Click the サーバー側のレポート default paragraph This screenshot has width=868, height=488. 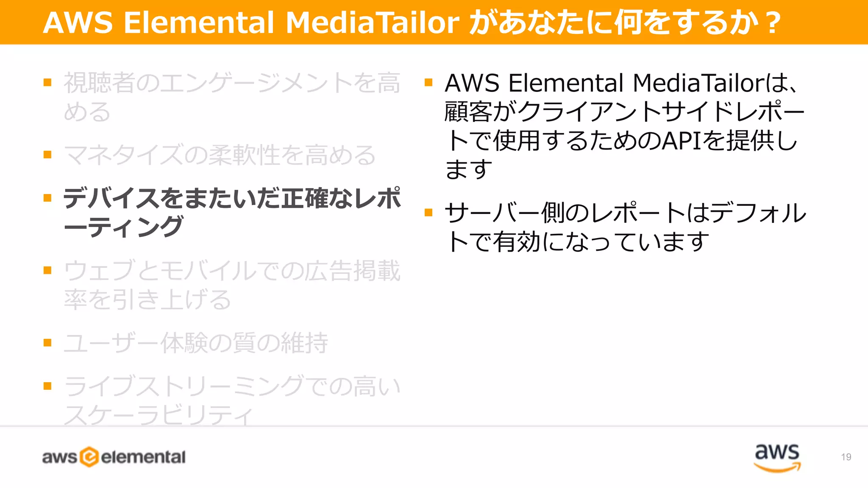pos(626,227)
